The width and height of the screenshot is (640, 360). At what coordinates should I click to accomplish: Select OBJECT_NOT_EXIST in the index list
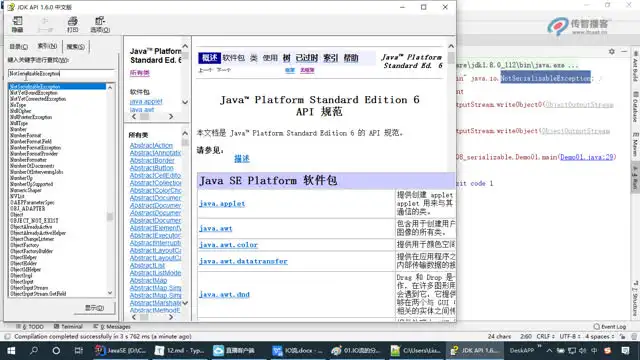[34, 220]
